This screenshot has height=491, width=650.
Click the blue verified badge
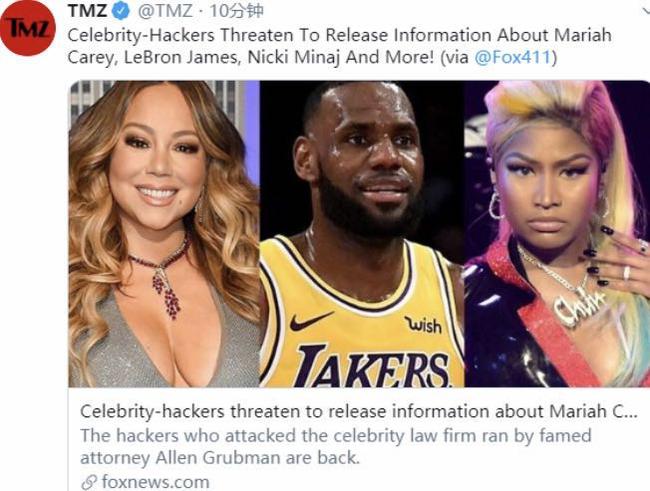(121, 11)
